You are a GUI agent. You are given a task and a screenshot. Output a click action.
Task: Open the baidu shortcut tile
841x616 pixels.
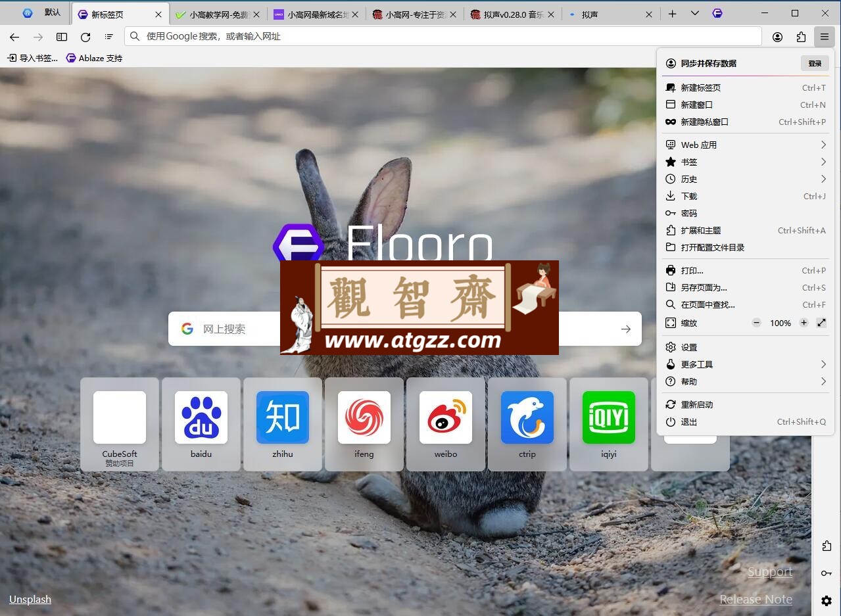(x=201, y=424)
